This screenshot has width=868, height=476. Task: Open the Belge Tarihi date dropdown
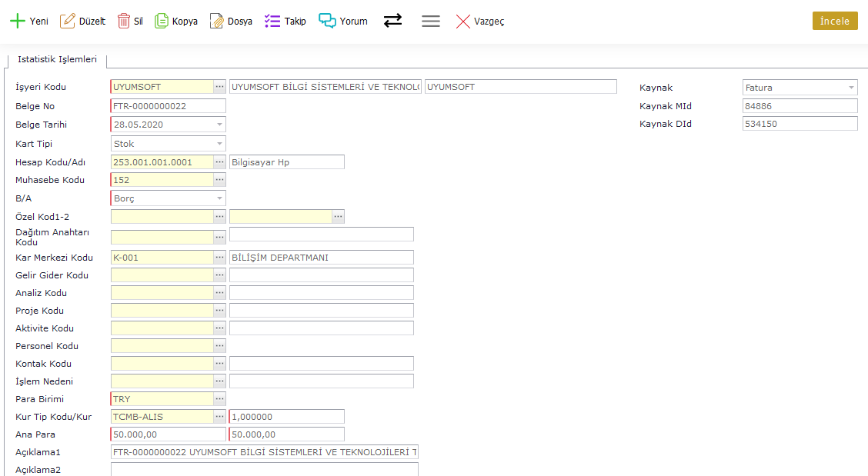click(x=219, y=125)
